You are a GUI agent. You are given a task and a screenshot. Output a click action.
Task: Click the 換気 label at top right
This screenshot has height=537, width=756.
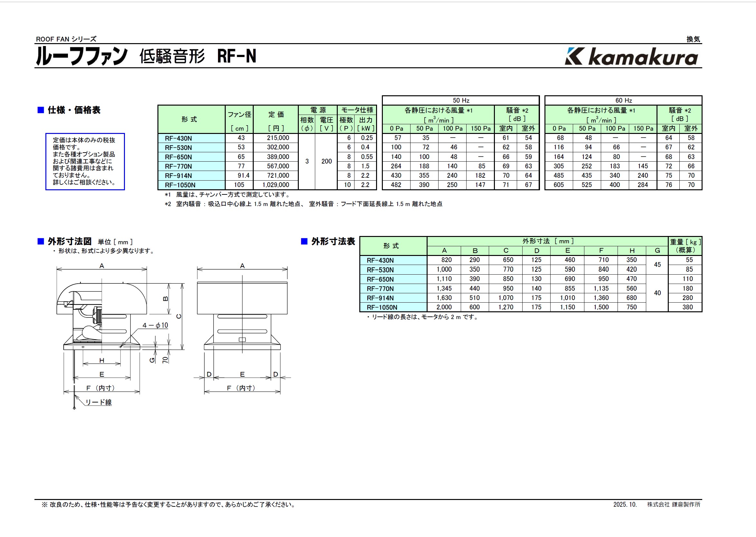click(x=693, y=39)
